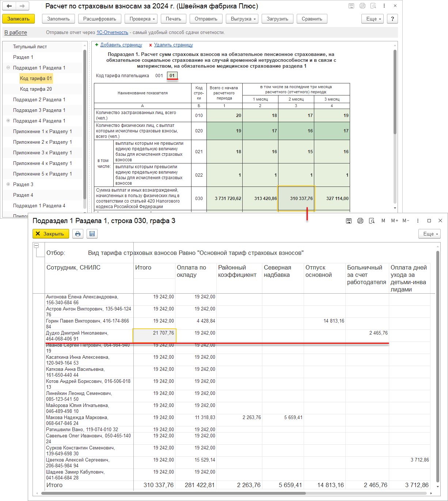Select Раздел 4 in the section tree
Screen dimensions: 448x501
tap(23, 195)
